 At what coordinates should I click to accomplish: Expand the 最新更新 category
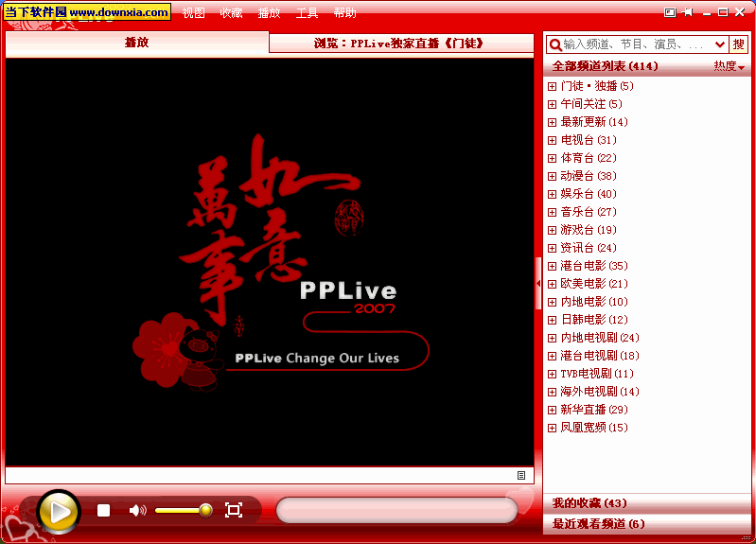[x=552, y=122]
